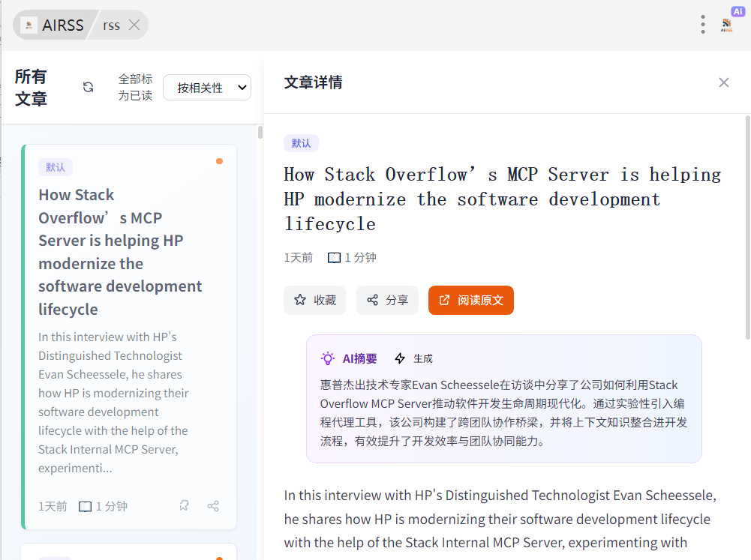Pin the HP article card
Viewport: 751px width, 560px height.
[184, 506]
